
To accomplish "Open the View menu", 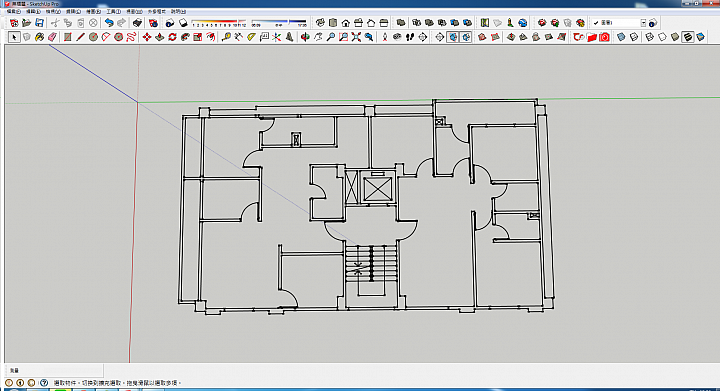I will click(53, 11).
